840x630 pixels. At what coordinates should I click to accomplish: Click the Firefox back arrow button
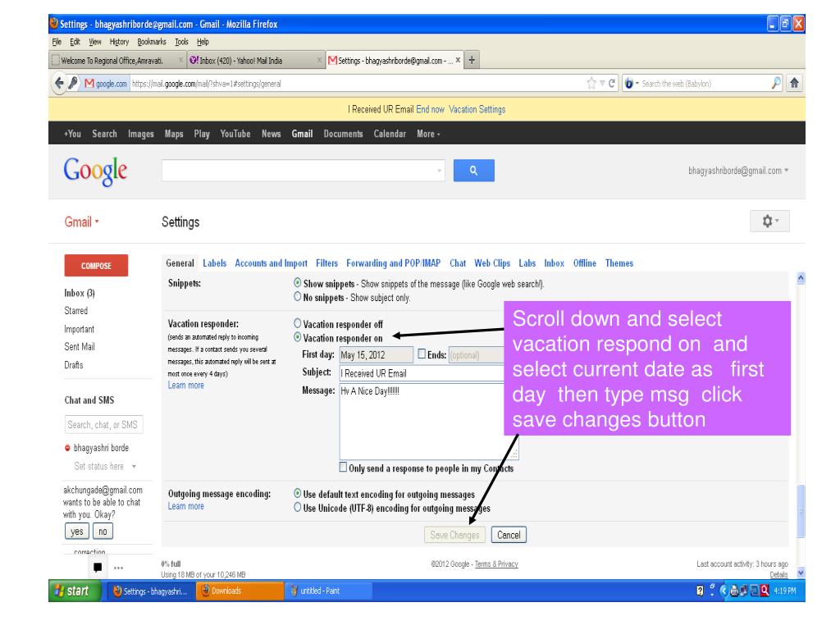coord(59,83)
